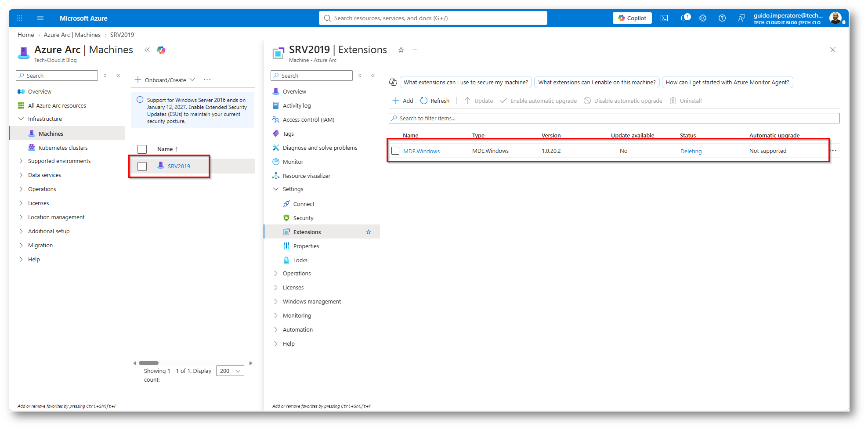Click the Search box in SRV2019 menu

tap(311, 76)
